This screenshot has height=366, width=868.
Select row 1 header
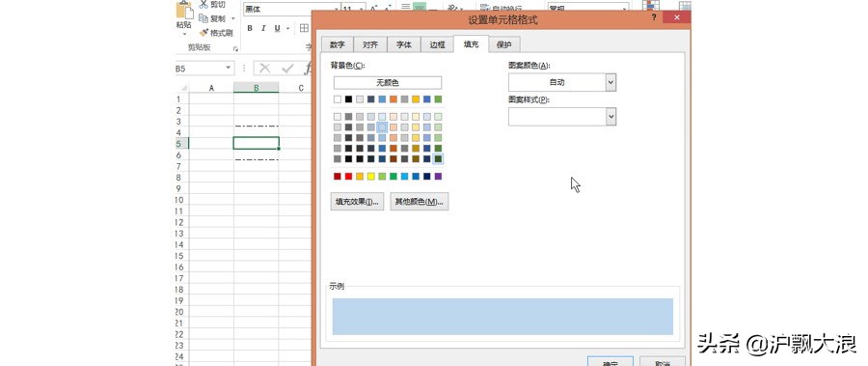pyautogui.click(x=182, y=99)
